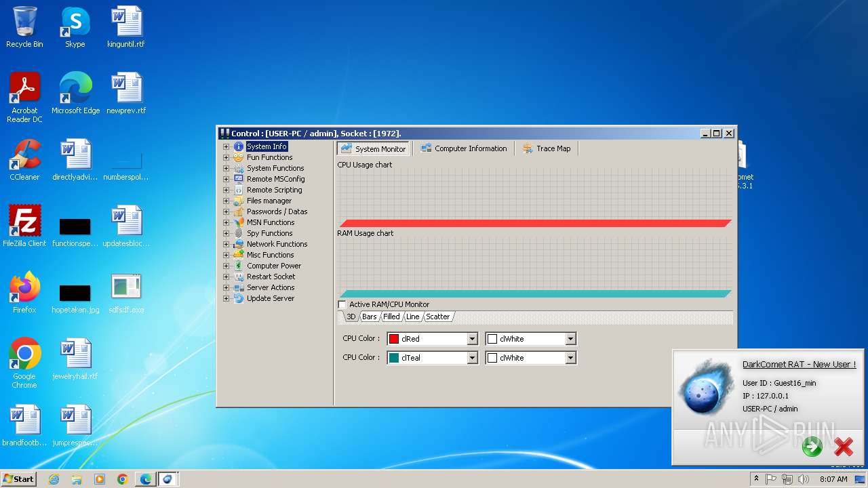Select the FileZilla Client desktop icon
Viewport: 868px width, 488px height.
(24, 226)
